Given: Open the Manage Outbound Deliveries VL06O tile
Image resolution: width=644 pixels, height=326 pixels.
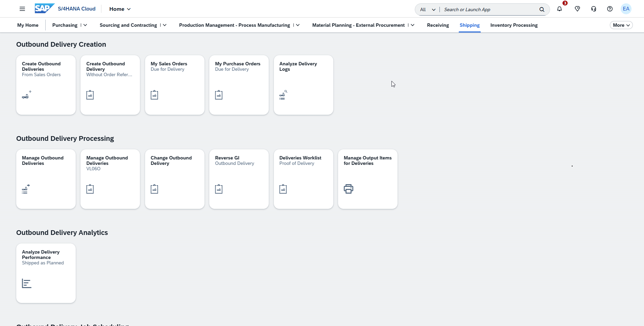Looking at the screenshot, I should (x=110, y=179).
